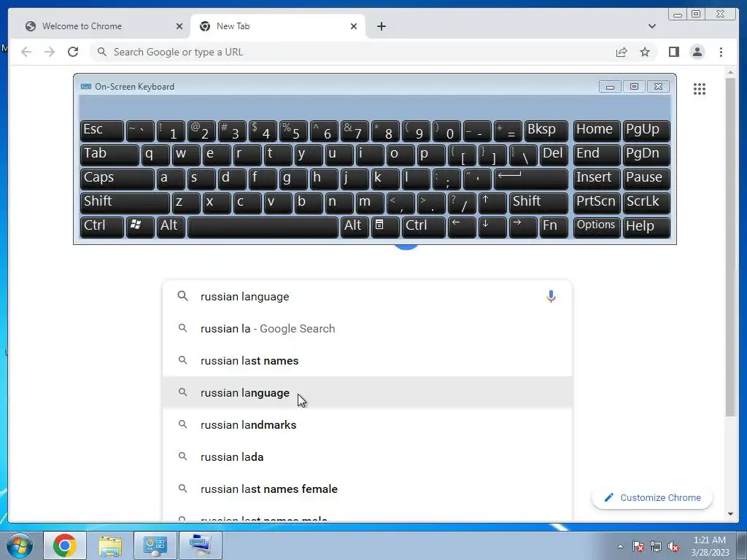Show hidden tray icons arrow
747x560 pixels.
tap(620, 546)
